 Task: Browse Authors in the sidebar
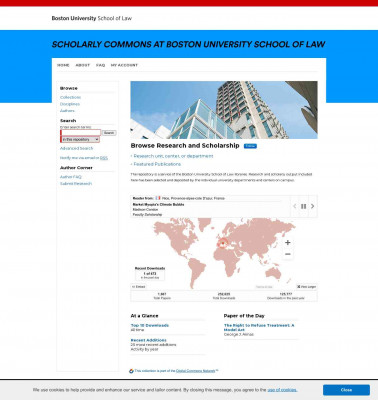coord(67,111)
